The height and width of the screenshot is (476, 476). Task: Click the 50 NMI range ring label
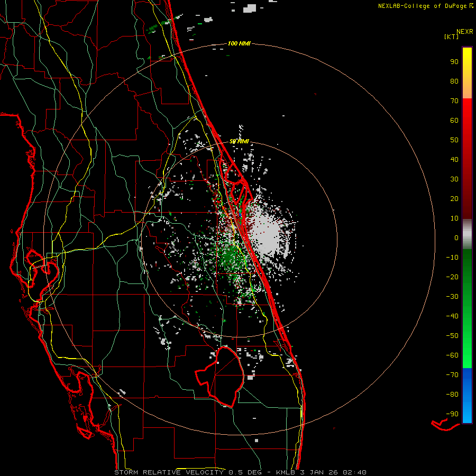[239, 141]
